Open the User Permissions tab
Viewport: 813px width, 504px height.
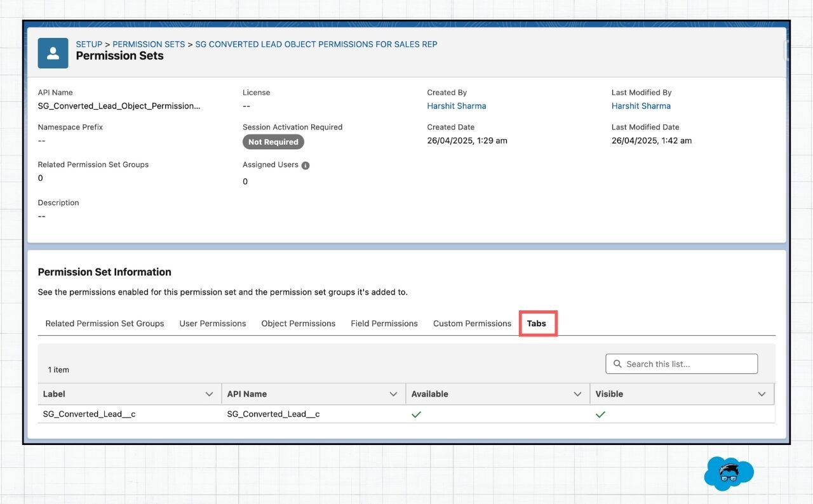point(213,324)
